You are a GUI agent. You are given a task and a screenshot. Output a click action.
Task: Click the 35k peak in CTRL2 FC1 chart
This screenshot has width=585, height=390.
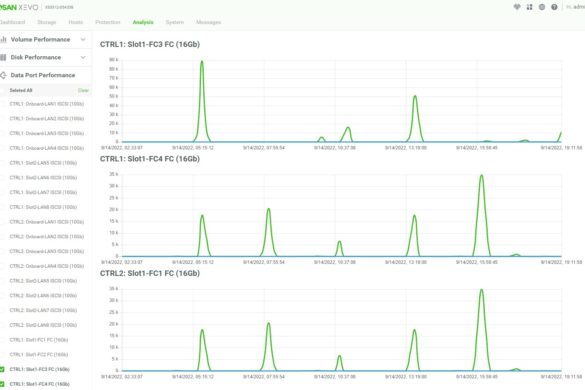point(482,290)
